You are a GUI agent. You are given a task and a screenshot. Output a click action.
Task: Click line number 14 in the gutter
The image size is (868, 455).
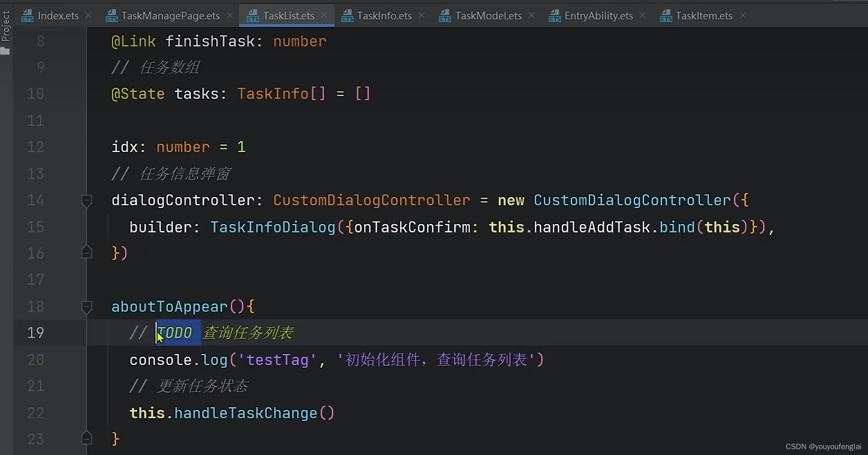click(36, 200)
